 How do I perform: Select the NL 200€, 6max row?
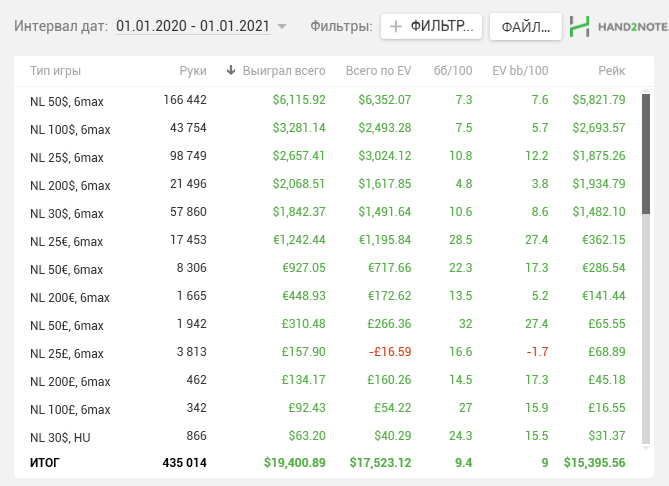[x=328, y=296]
